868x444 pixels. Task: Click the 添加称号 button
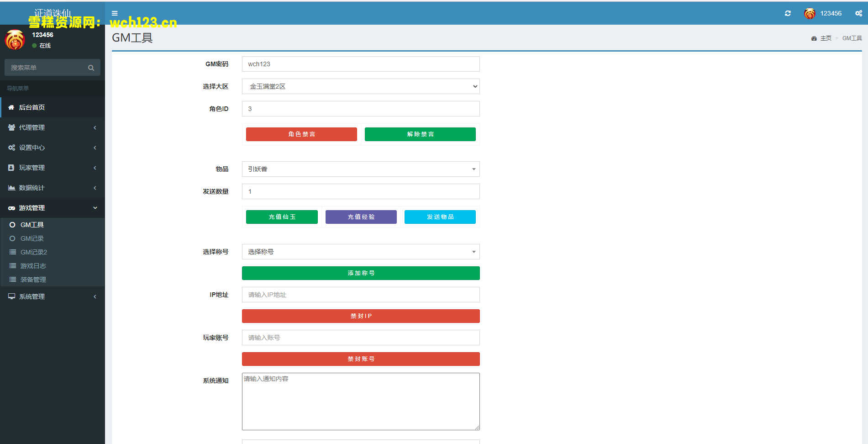[x=361, y=273]
